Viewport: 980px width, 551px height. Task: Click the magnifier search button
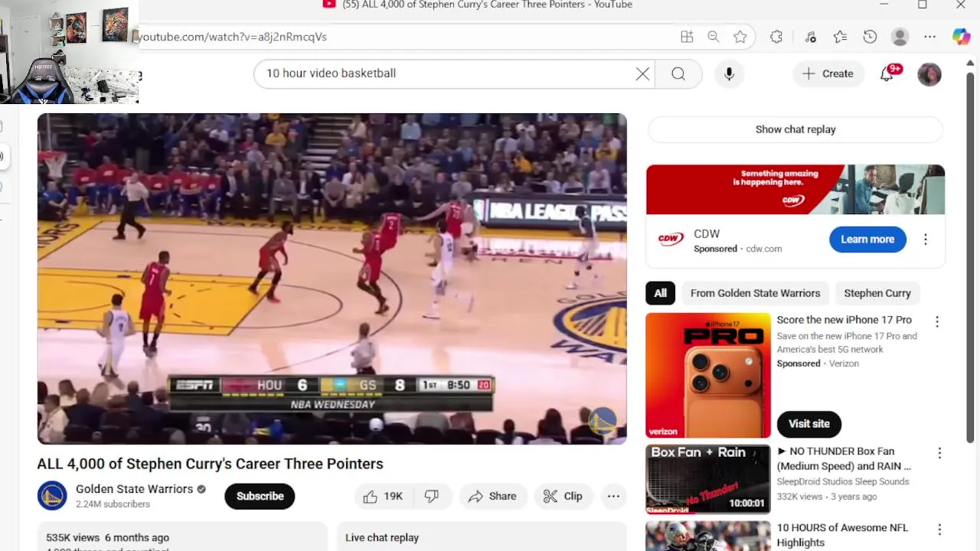(x=678, y=73)
